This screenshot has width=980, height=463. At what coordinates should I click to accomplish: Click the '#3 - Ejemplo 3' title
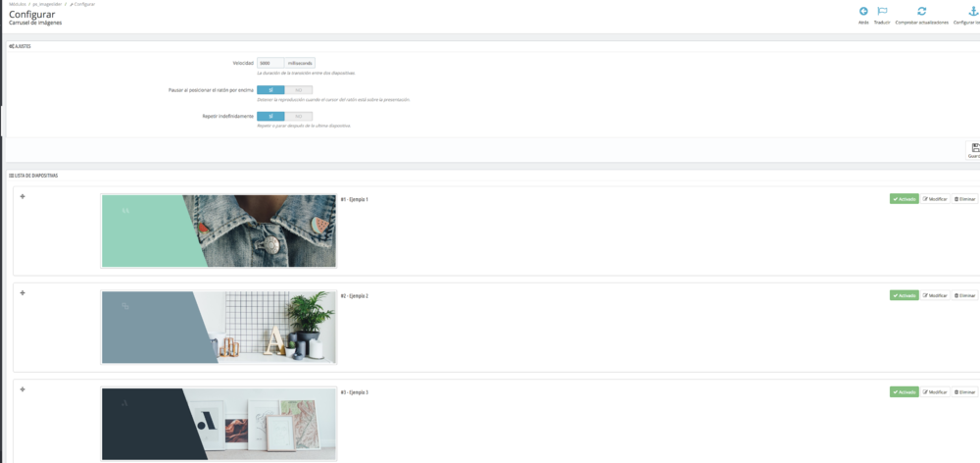(x=355, y=392)
